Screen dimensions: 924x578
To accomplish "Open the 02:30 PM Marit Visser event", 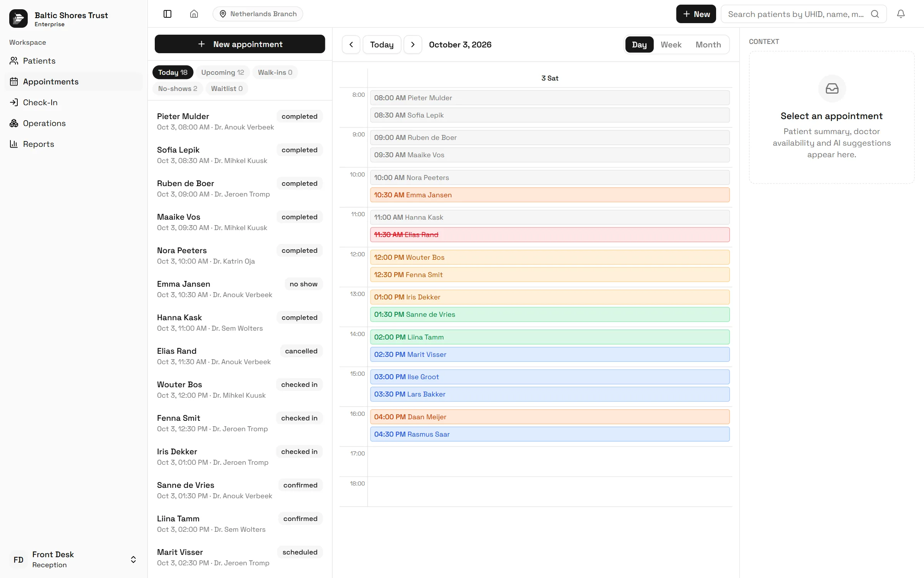I will [x=550, y=355].
